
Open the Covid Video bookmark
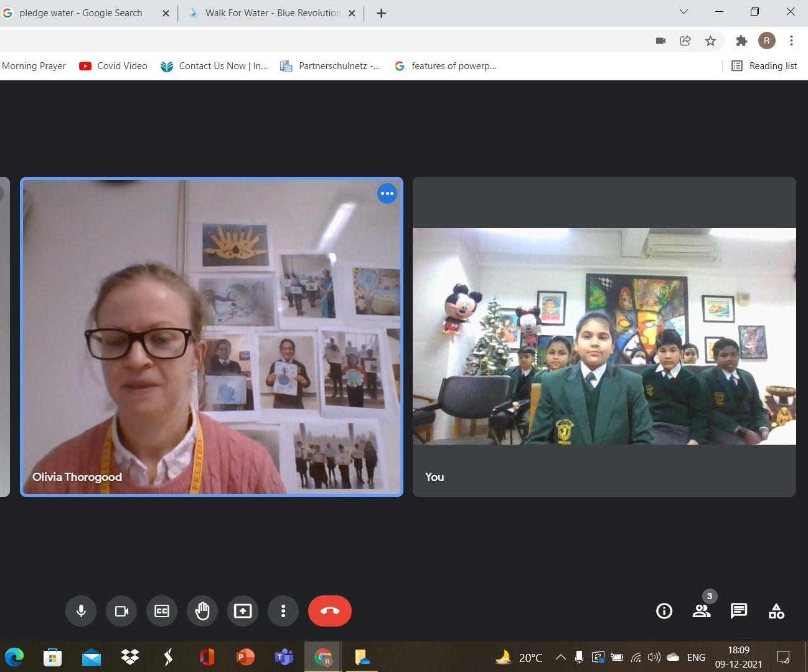coord(113,66)
